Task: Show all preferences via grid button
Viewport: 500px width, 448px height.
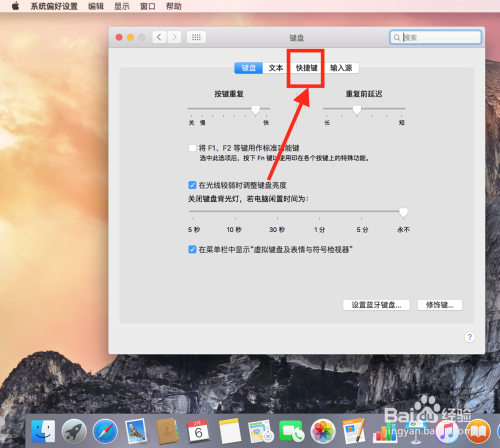Action: 196,37
